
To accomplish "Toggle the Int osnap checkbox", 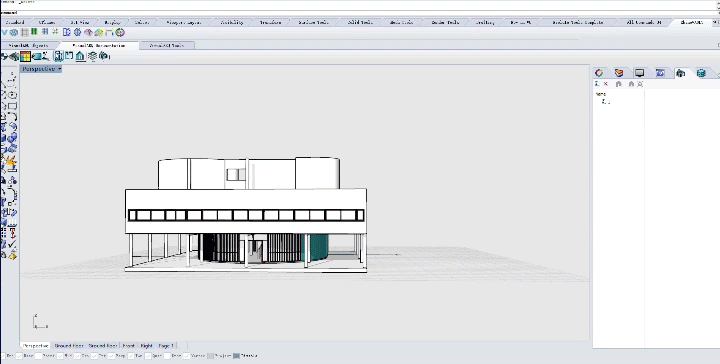I will (94, 356).
